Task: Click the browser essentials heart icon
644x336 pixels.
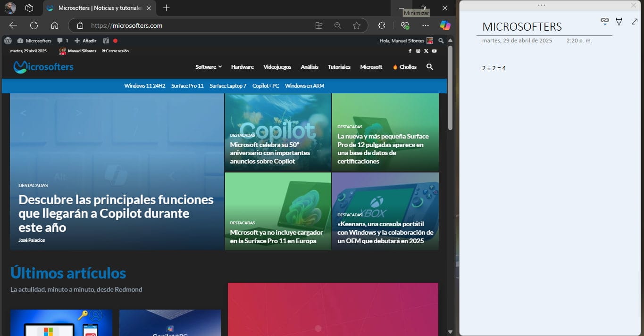Action: [405, 25]
